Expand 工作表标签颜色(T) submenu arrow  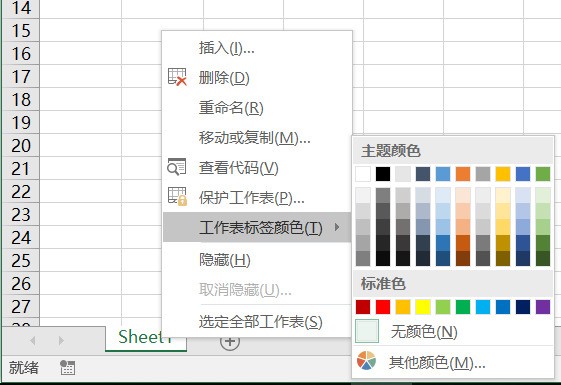pos(337,227)
